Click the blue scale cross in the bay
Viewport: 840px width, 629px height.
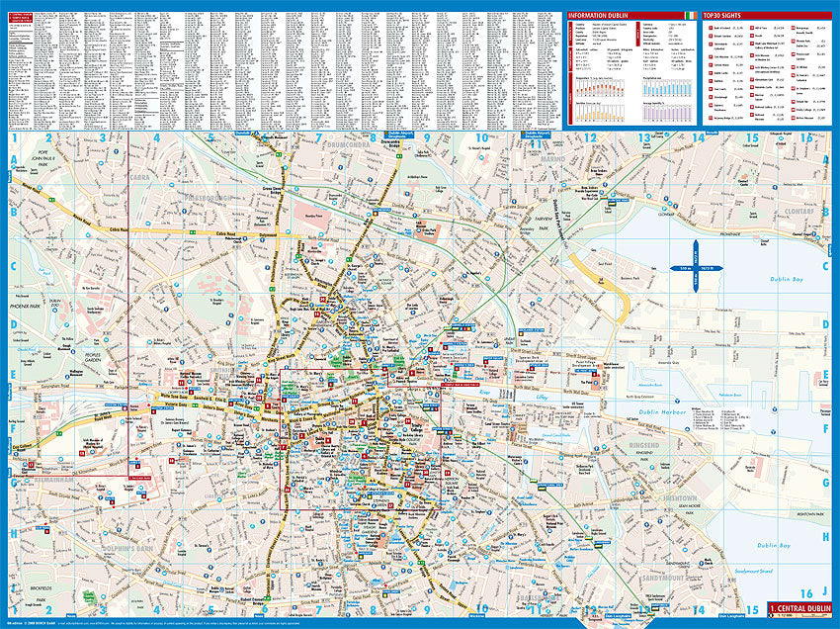pyautogui.click(x=695, y=267)
